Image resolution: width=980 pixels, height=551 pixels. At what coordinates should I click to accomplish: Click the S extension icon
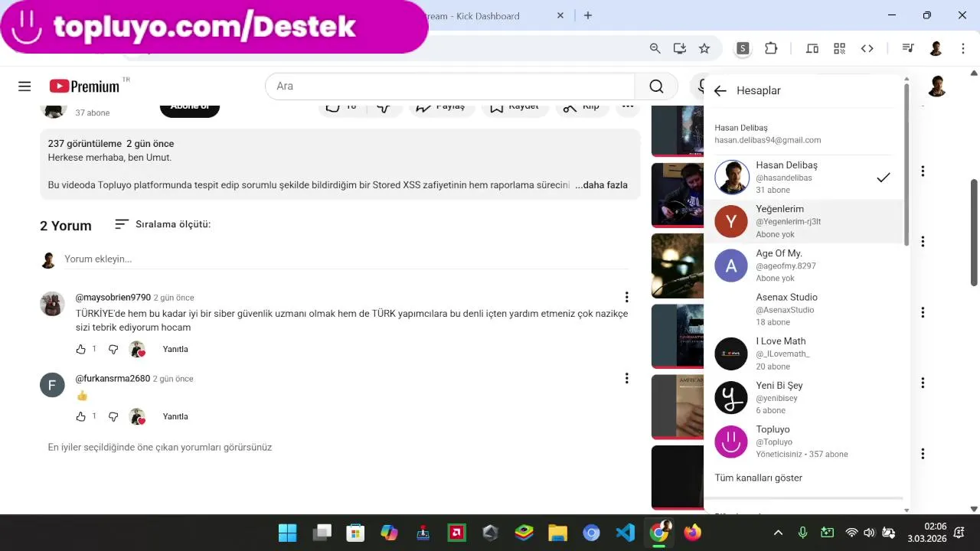click(x=743, y=48)
